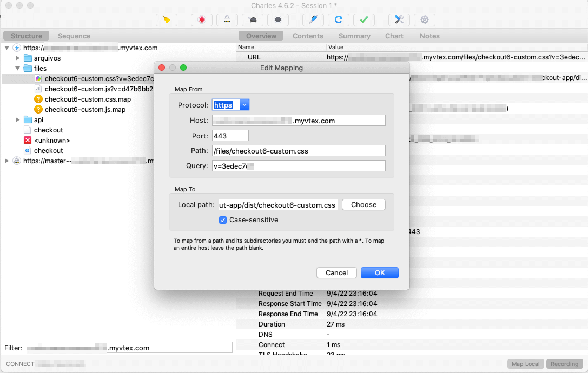This screenshot has height=373, width=588.
Task: Click the CSS file icon of checkout6-custom.css
Action: 38,78
